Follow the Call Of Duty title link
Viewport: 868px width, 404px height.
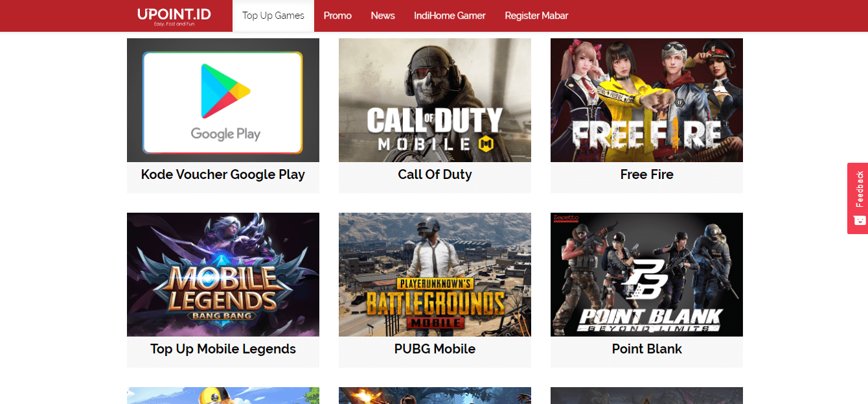click(x=435, y=174)
